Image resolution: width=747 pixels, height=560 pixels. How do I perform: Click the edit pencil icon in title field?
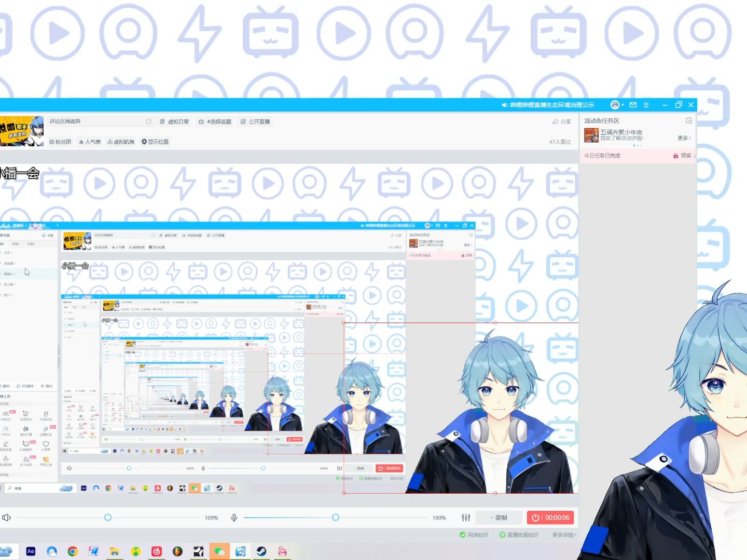pos(149,121)
